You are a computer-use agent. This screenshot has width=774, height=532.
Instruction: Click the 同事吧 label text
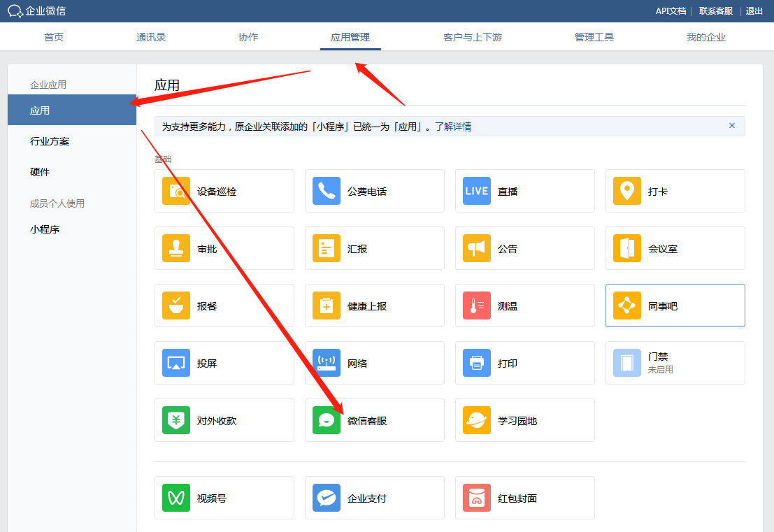pyautogui.click(x=662, y=306)
